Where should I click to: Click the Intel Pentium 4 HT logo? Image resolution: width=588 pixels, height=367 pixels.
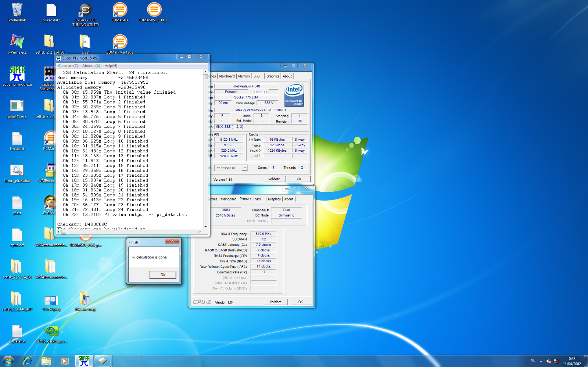click(294, 95)
